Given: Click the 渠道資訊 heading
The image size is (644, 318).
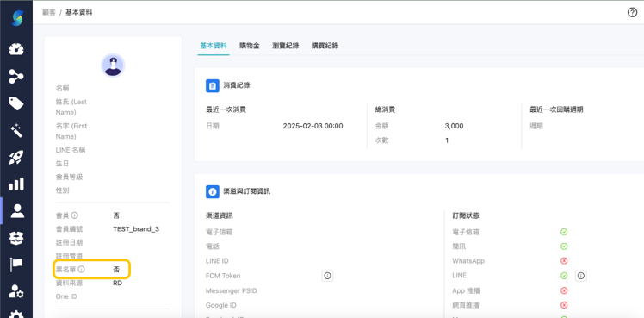Looking at the screenshot, I should [220, 215].
